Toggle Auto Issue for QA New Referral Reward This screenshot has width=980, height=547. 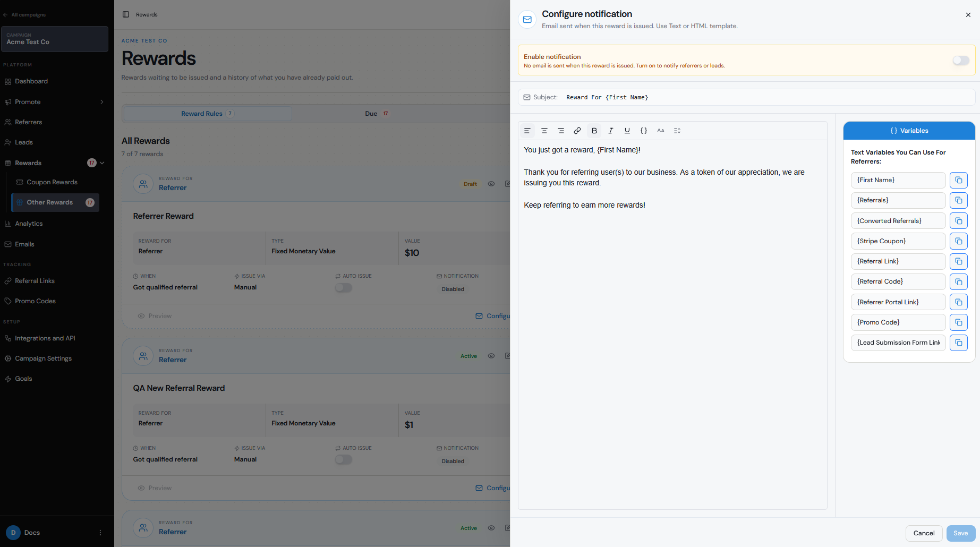pos(344,460)
